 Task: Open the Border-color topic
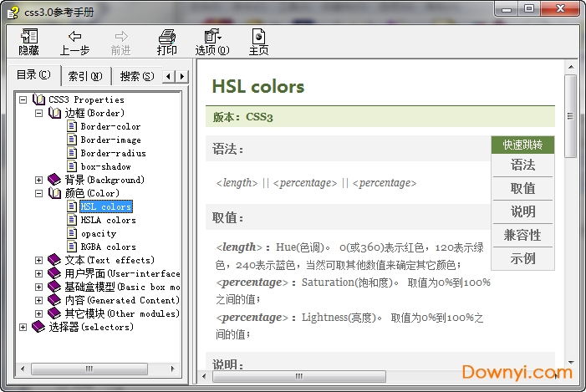pos(110,127)
